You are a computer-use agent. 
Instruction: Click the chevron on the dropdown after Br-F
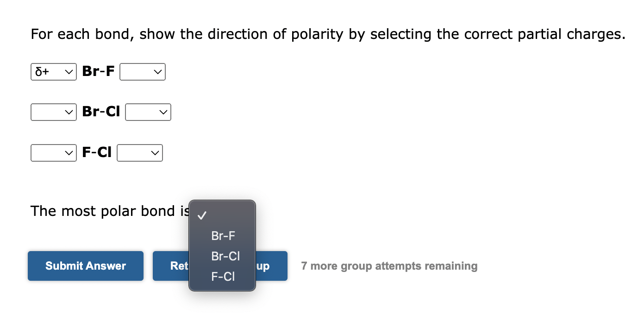click(157, 72)
